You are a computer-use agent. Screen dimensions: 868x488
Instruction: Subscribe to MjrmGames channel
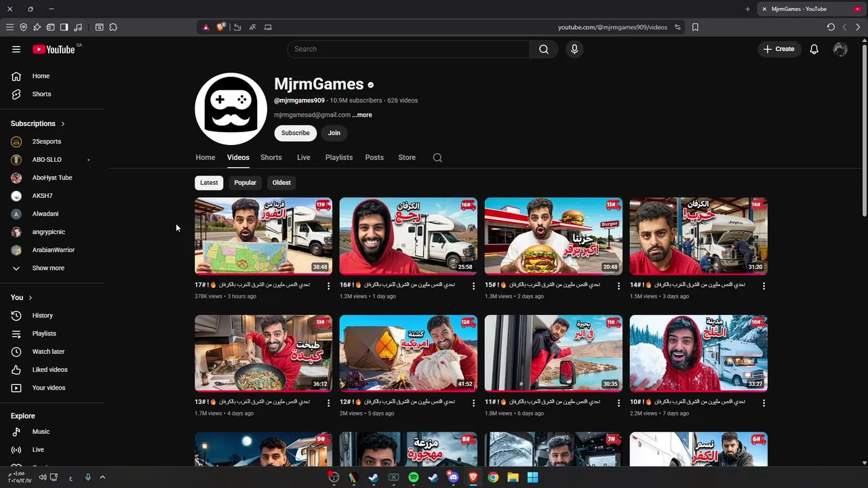(x=295, y=133)
